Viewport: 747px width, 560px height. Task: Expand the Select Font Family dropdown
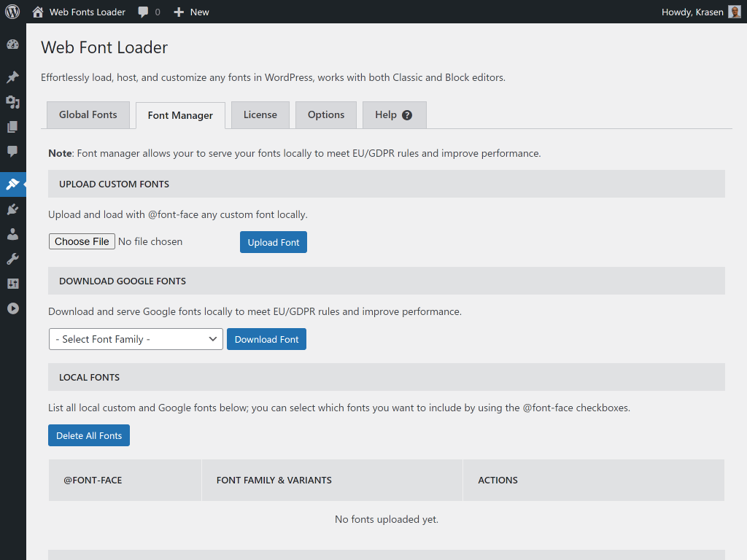tap(136, 339)
